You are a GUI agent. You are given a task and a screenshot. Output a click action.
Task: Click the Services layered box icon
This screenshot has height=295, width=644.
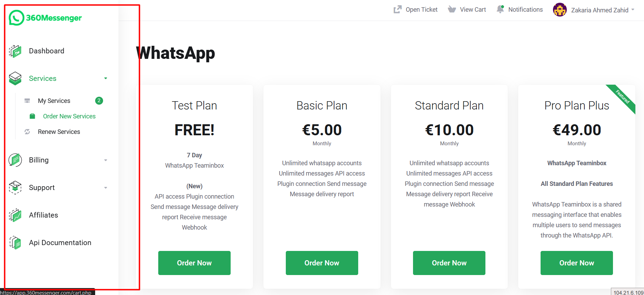(x=15, y=78)
